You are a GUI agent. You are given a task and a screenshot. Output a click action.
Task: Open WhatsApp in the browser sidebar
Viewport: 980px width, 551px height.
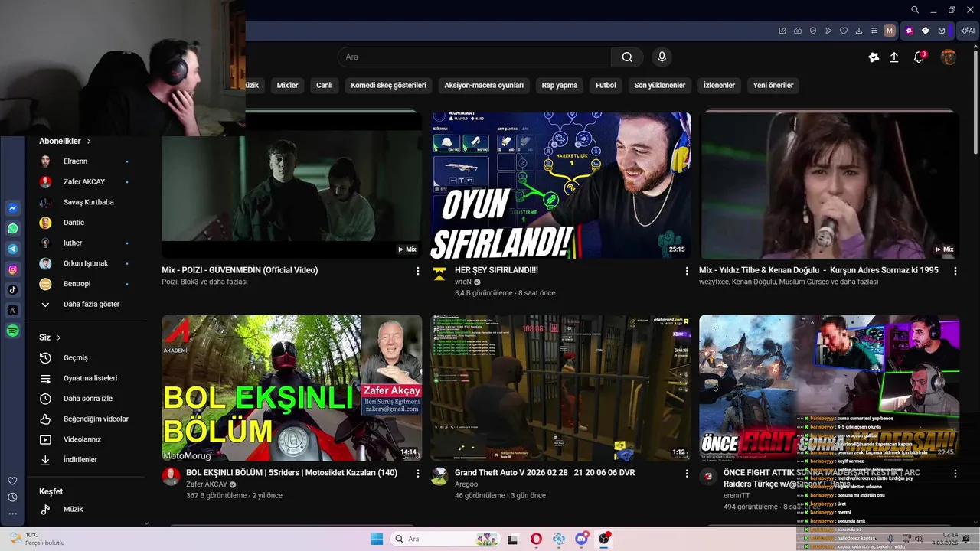pos(13,229)
